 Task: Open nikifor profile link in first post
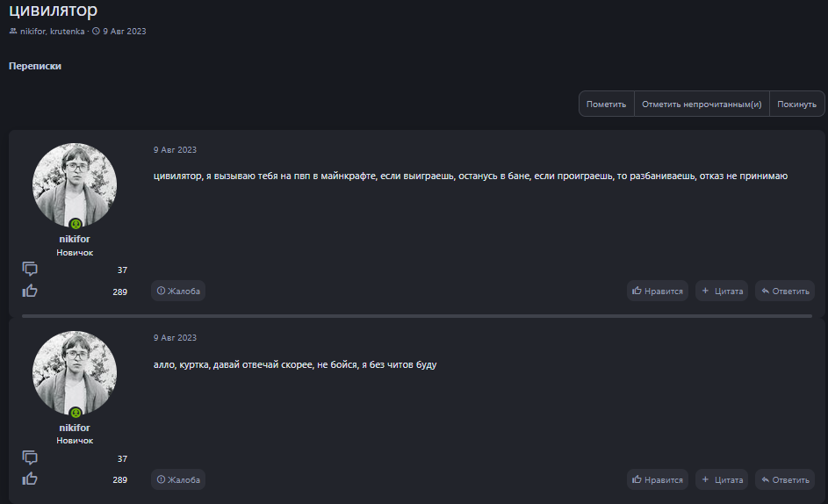point(75,239)
